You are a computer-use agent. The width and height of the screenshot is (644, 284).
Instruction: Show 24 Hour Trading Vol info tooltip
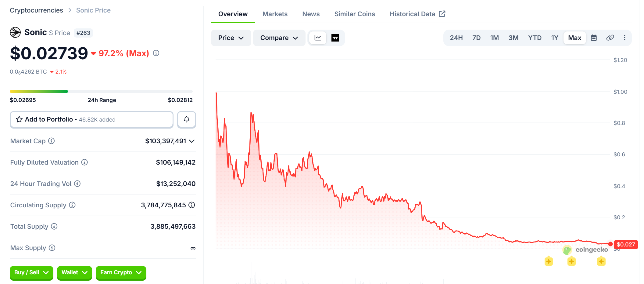point(77,184)
